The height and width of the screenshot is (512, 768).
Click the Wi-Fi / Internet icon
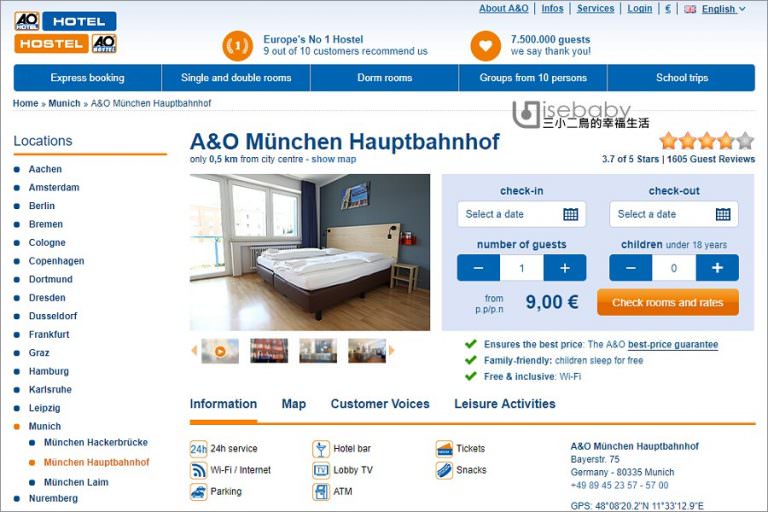point(198,470)
